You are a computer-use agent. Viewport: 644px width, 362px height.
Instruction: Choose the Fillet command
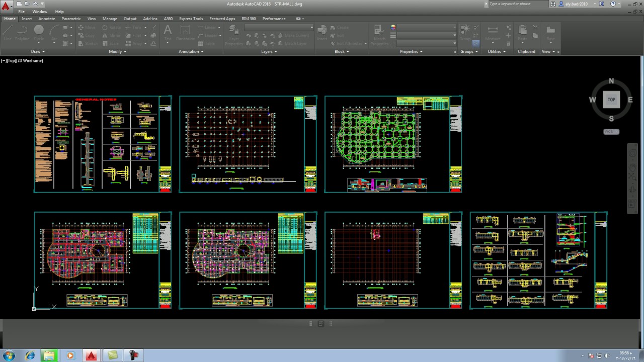point(133,36)
